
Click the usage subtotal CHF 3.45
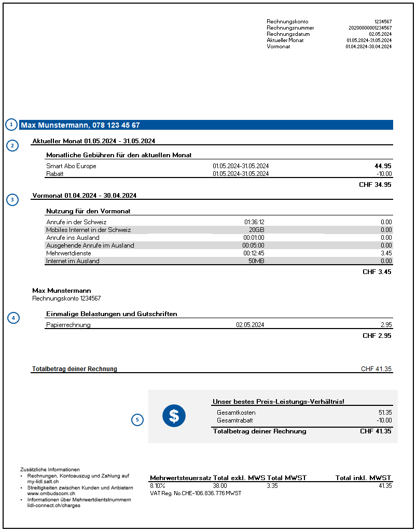coord(377,272)
